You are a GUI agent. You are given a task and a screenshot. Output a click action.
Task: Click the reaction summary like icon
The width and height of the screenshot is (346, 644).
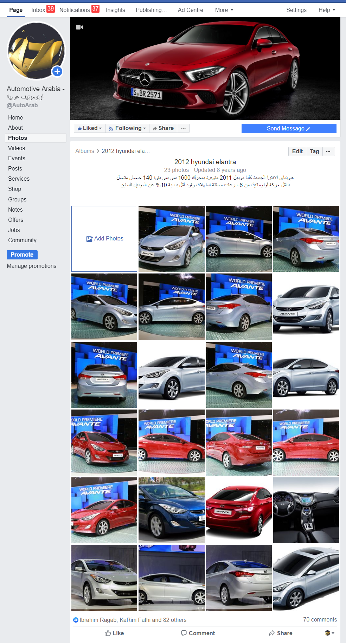tap(76, 620)
